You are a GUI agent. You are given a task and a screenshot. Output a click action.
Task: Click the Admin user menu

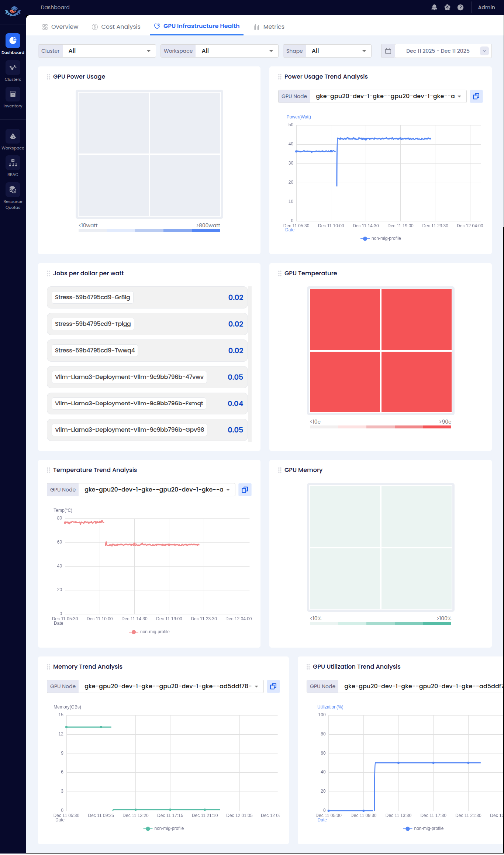[x=486, y=7]
